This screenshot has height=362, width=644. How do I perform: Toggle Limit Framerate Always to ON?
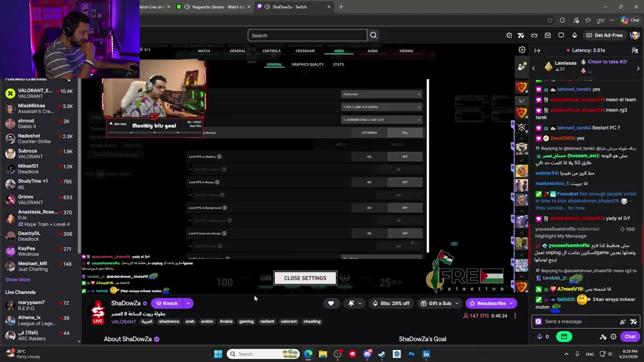(369, 233)
